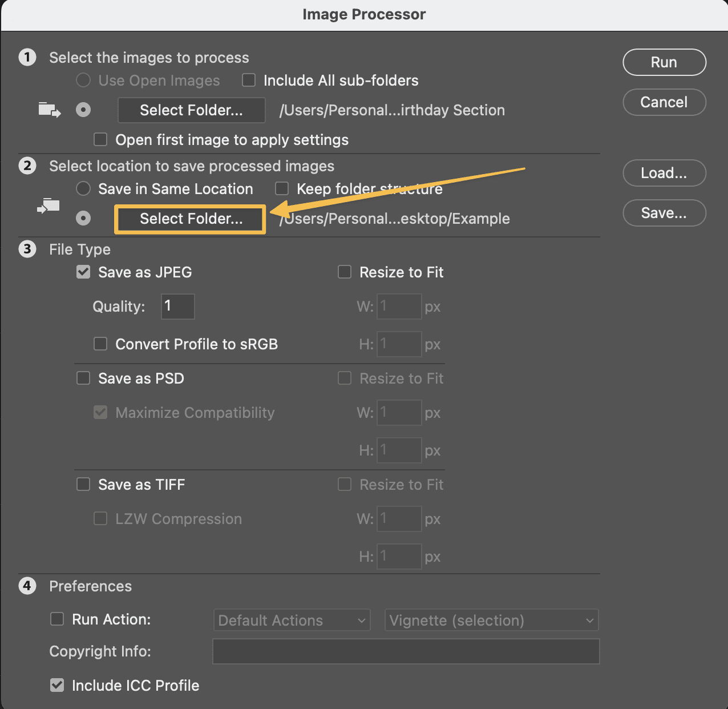Screen dimensions: 728x709
Task: Click the source folder icon in step 1
Action: 48,110
